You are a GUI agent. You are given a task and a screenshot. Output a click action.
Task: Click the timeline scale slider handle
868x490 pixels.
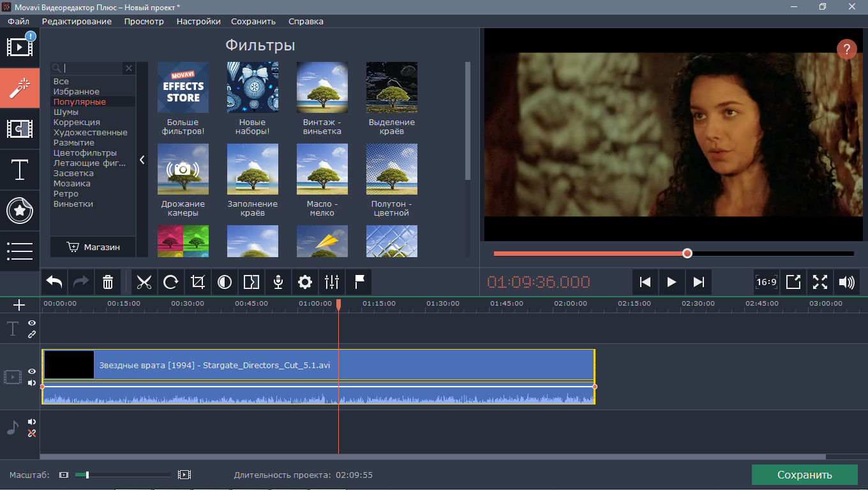(87, 475)
